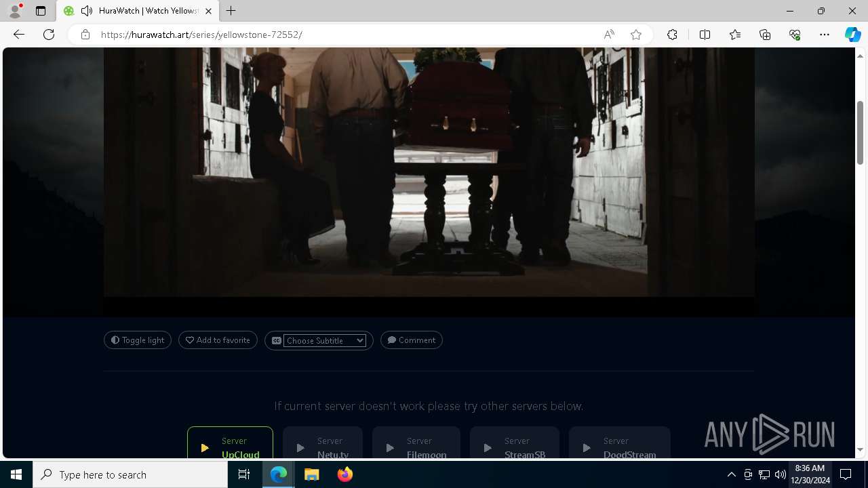Open Task View on taskbar
868x488 pixels.
tap(244, 474)
